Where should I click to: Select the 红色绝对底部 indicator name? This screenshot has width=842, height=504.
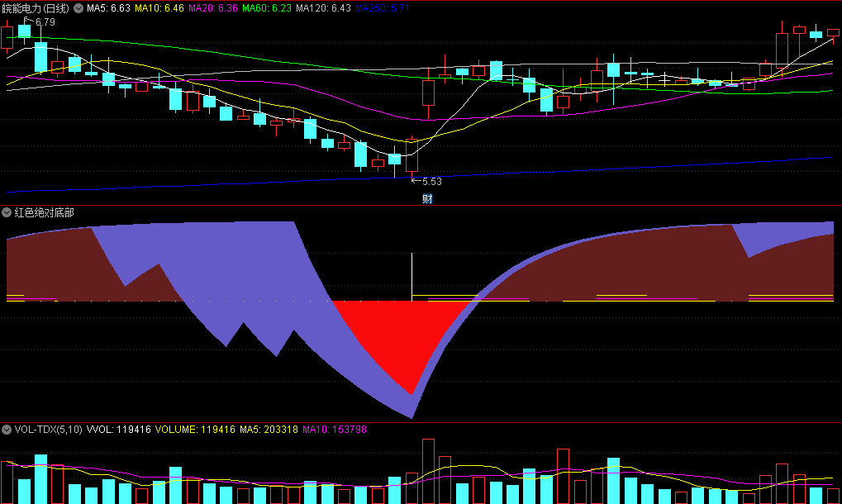44,212
